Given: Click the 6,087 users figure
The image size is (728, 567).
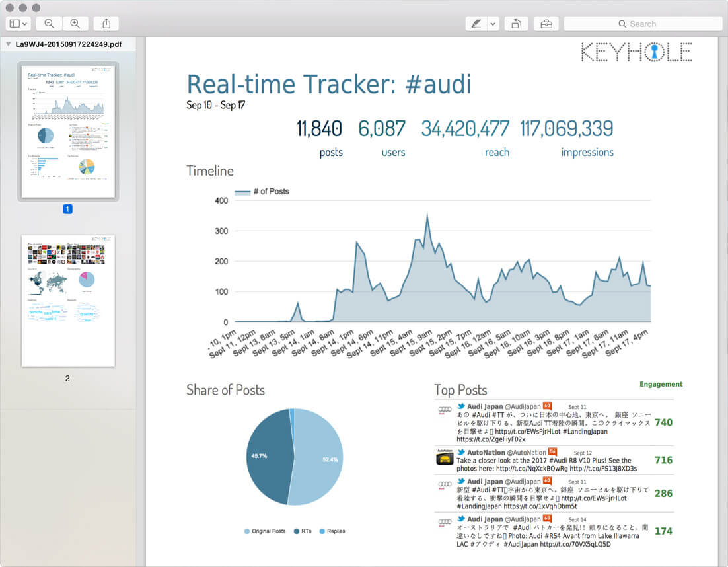Looking at the screenshot, I should (382, 129).
